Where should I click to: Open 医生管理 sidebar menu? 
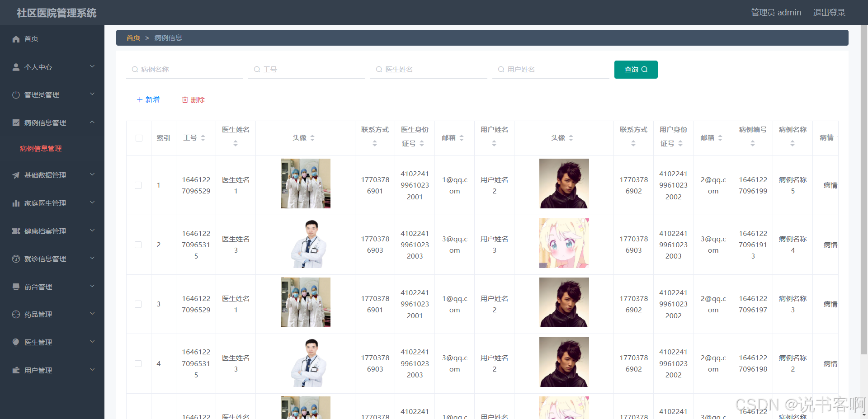pyautogui.click(x=52, y=342)
